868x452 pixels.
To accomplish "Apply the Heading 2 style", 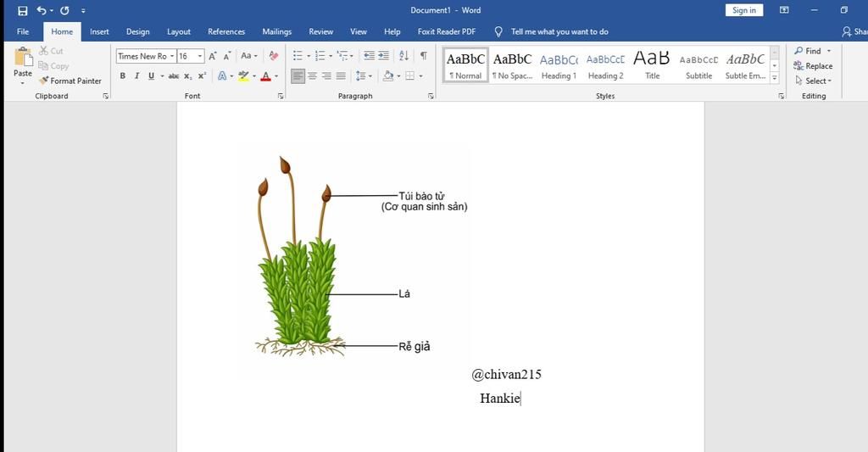I will coord(605,65).
